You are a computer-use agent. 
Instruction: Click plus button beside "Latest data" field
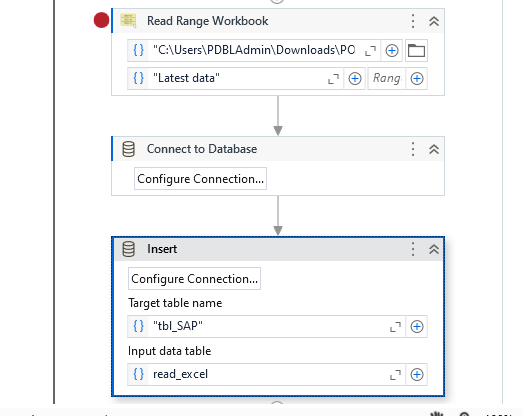click(355, 79)
